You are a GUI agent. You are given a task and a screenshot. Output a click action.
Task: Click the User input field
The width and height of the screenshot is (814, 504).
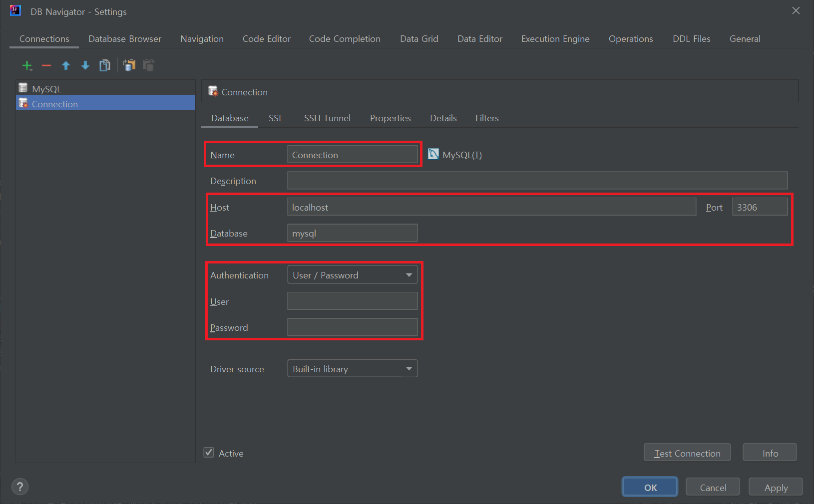pyautogui.click(x=353, y=301)
